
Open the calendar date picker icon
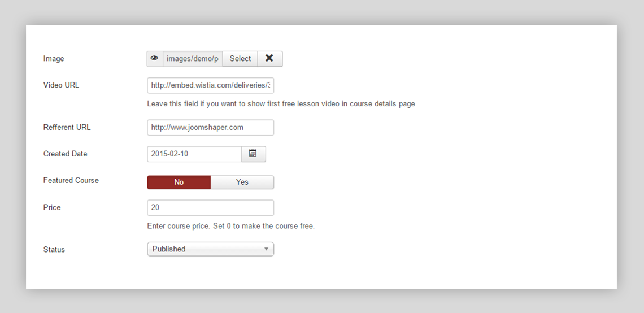point(253,154)
